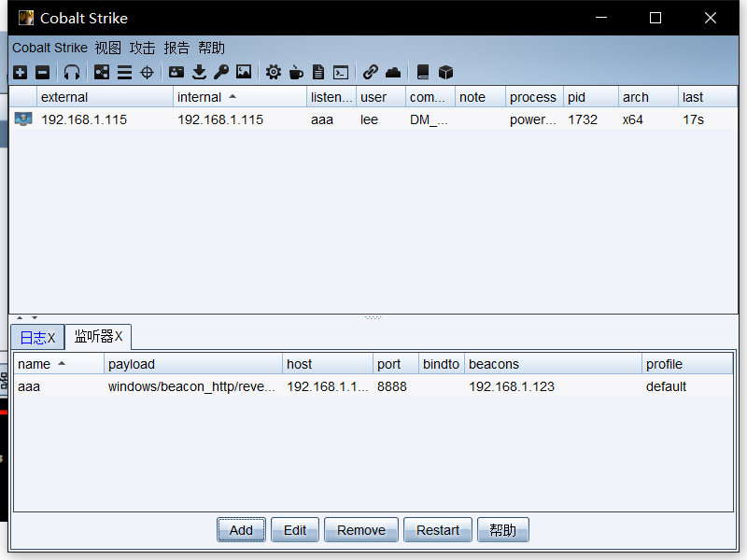Select the beacon computer icon in session row
The height and width of the screenshot is (560, 747).
22,119
